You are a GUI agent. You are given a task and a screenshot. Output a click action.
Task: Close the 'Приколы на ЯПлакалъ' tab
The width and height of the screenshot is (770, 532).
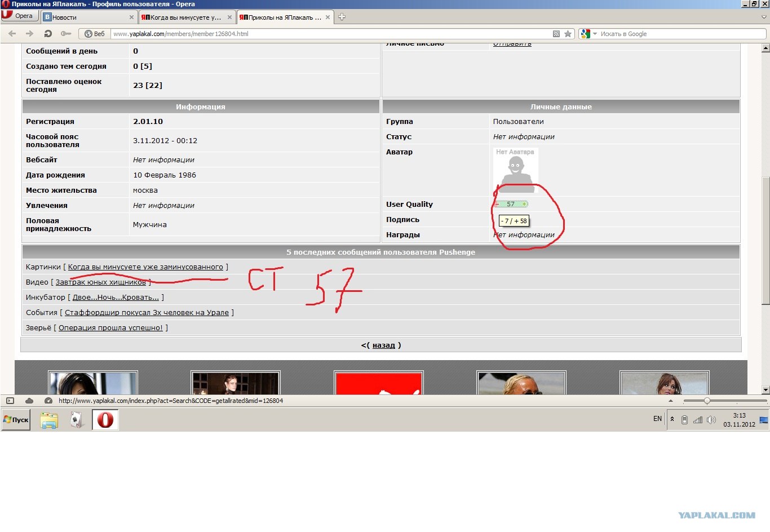(x=328, y=17)
